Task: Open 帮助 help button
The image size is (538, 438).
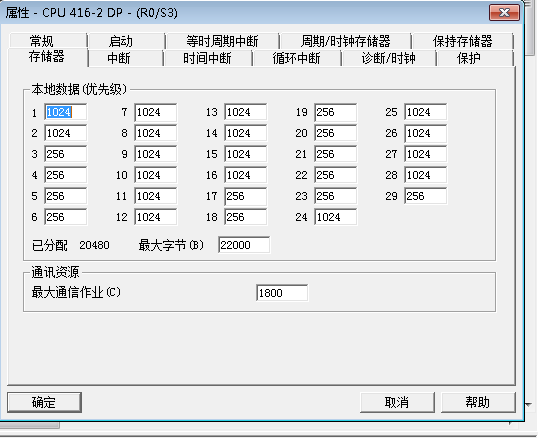Action: pos(478,402)
